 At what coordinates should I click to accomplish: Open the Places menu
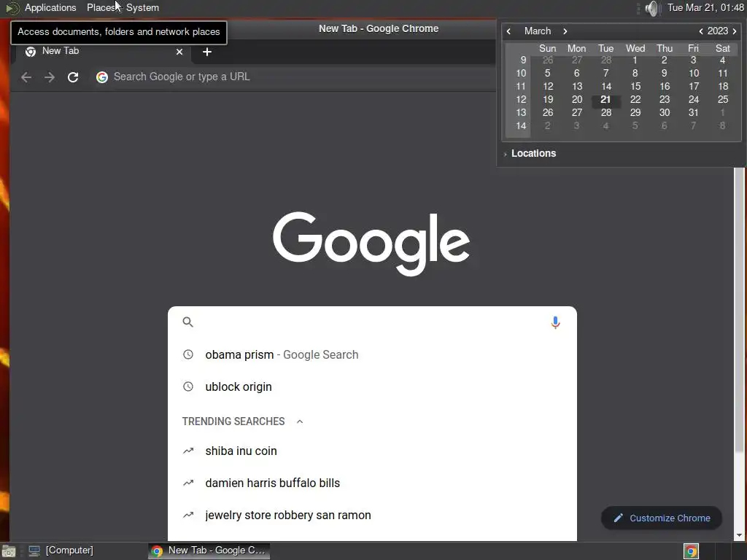(101, 8)
